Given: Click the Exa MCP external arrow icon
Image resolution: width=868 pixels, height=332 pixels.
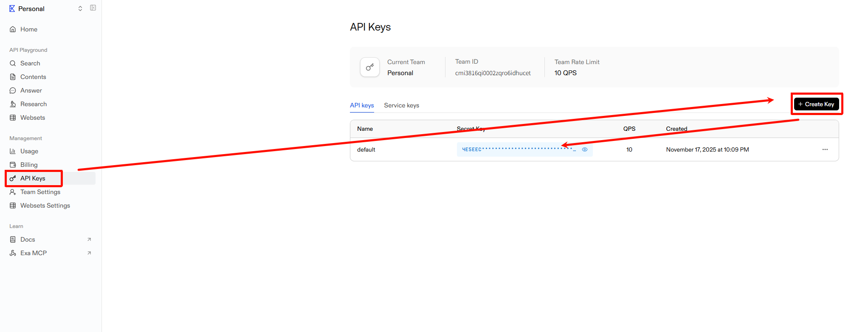Looking at the screenshot, I should click(x=89, y=253).
